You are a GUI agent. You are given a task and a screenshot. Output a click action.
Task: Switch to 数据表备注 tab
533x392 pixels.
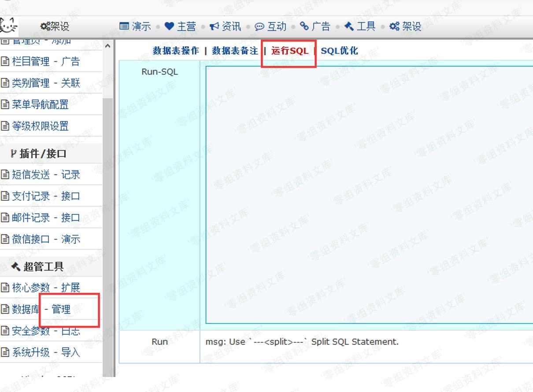(235, 51)
